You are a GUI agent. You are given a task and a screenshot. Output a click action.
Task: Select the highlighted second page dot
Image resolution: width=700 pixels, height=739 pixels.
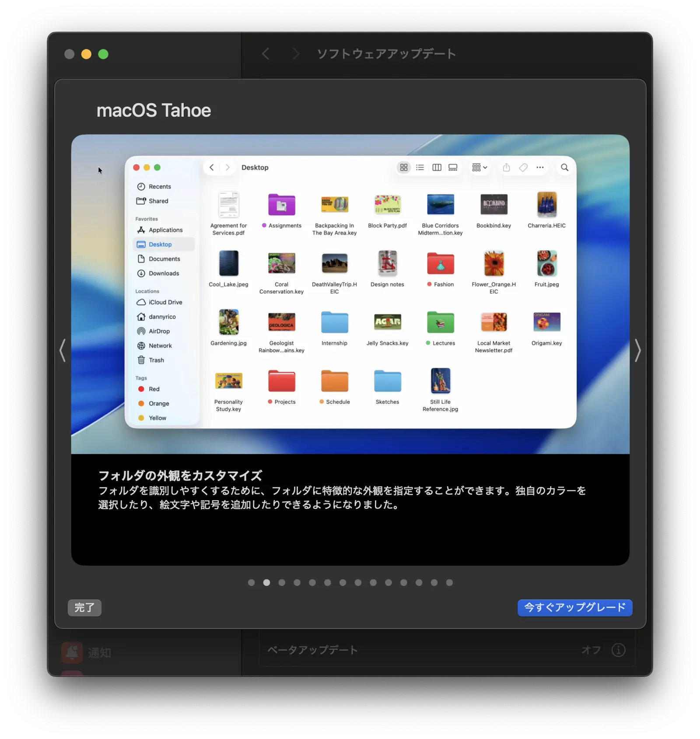(x=266, y=582)
